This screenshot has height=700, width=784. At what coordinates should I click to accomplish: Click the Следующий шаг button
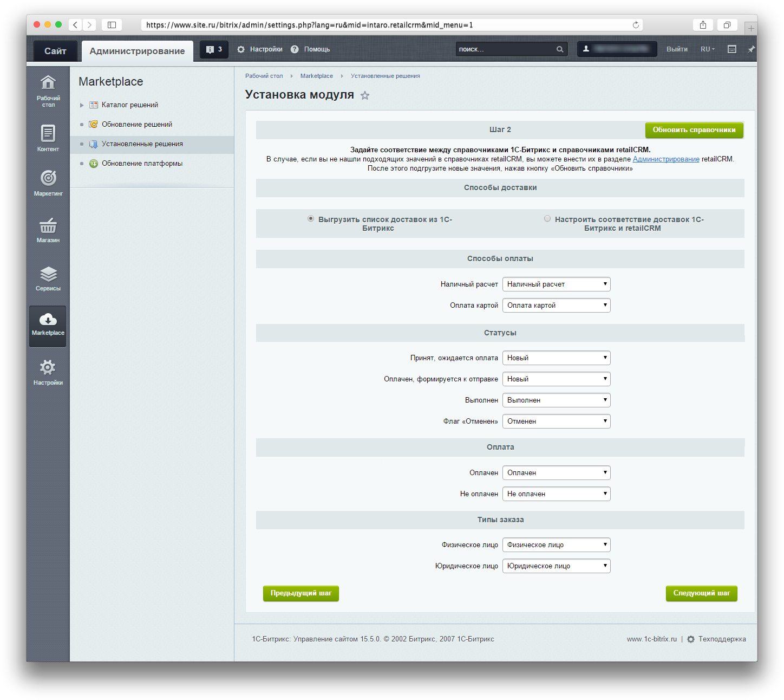(x=701, y=593)
